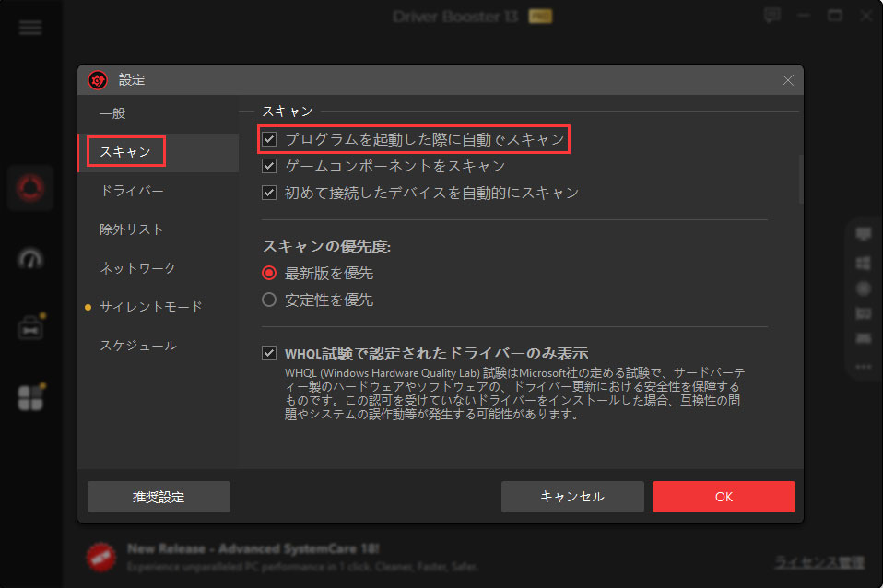Click the more dots icon in right panel

pos(864,367)
